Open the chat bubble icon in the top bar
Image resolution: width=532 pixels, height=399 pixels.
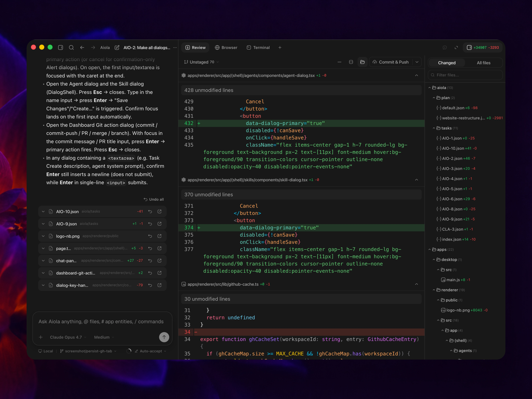point(445,48)
